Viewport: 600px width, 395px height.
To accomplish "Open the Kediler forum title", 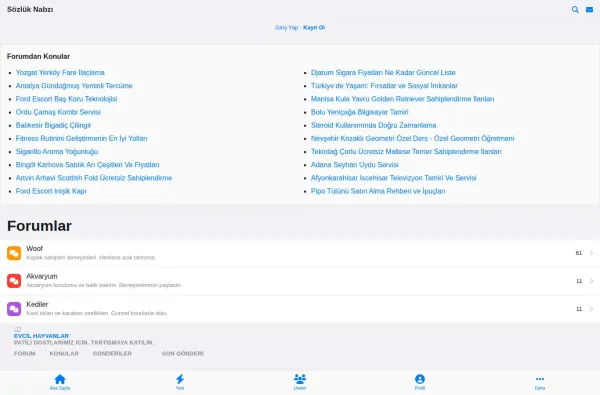I will pos(37,305).
